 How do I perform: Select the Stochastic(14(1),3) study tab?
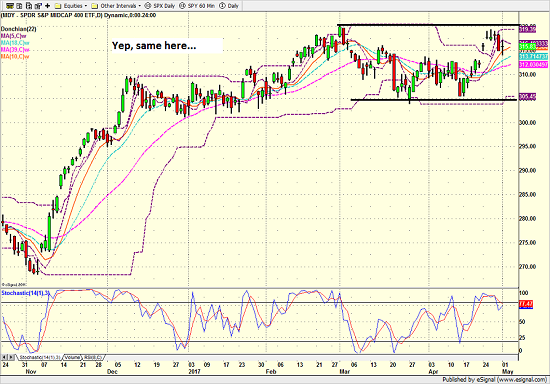(39, 357)
